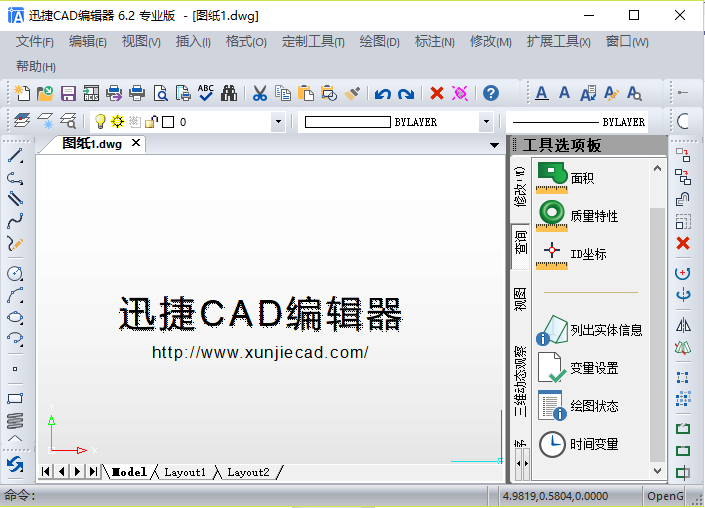Image resolution: width=705 pixels, height=508 pixels.
Task: Click the Print icon
Action: pos(137,93)
